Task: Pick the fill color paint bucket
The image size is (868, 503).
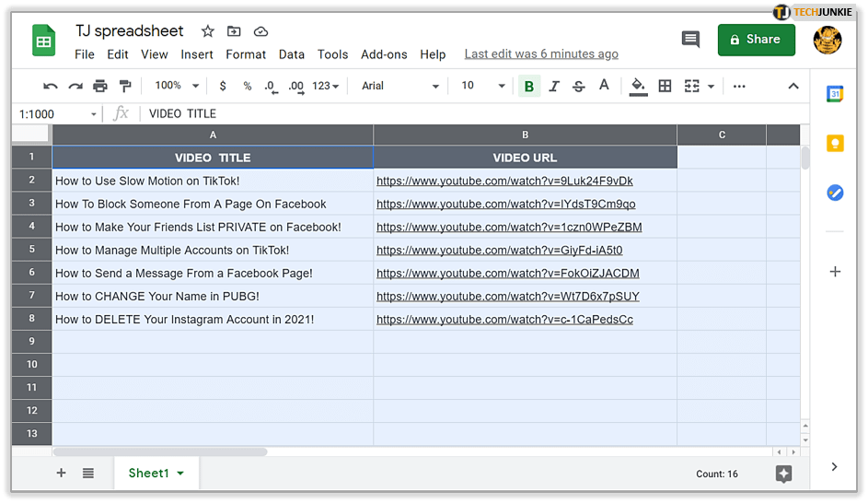Action: [x=638, y=87]
